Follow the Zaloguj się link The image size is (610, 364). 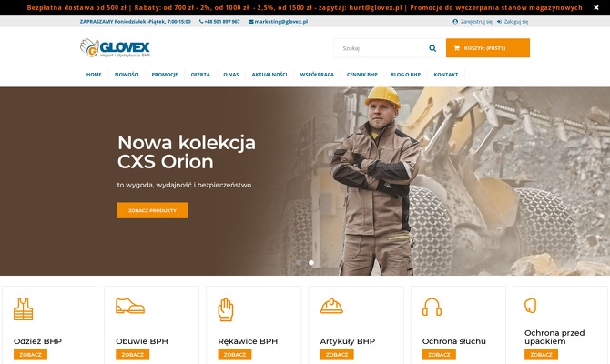pos(513,22)
